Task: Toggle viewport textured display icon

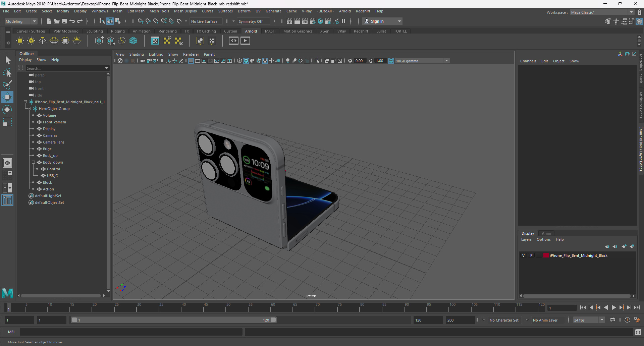Action: coord(265,61)
